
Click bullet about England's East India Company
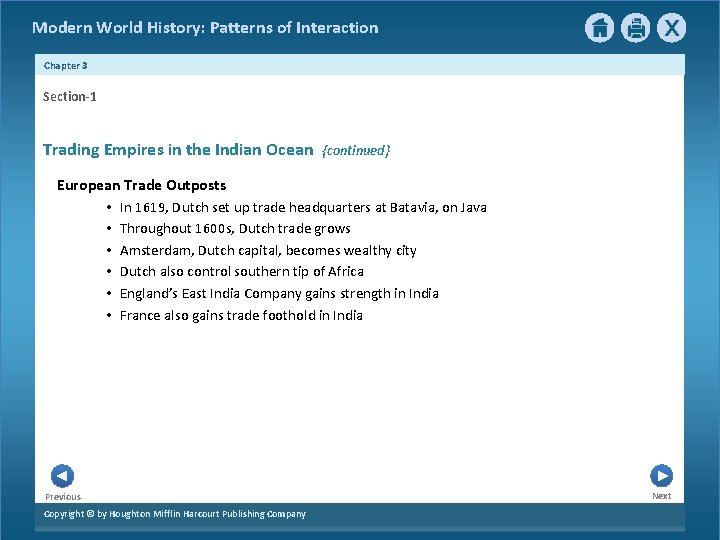click(279, 293)
